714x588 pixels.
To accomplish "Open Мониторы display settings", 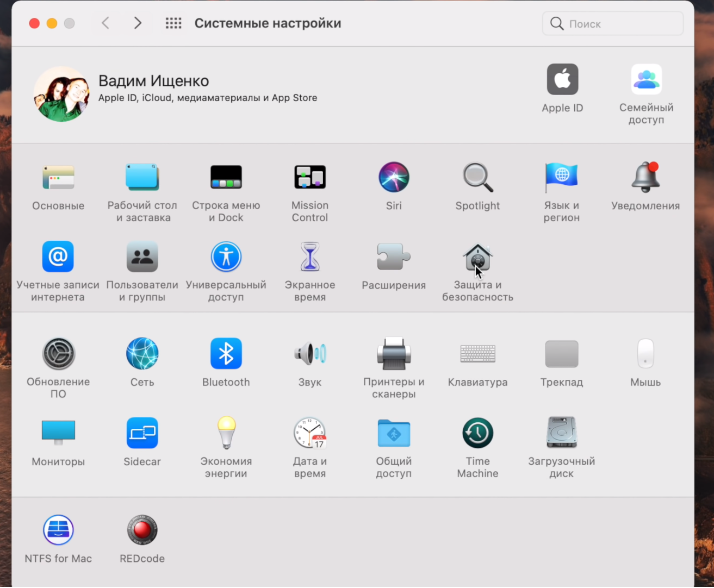I will (58, 433).
